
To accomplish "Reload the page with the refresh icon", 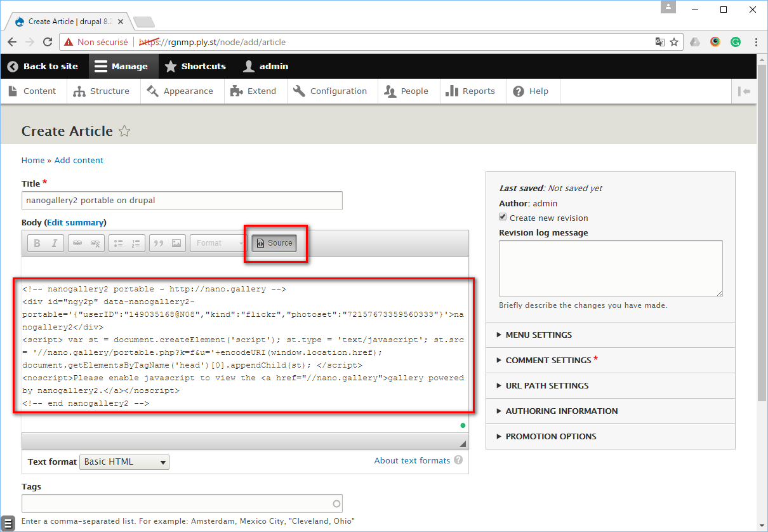I will pyautogui.click(x=48, y=43).
